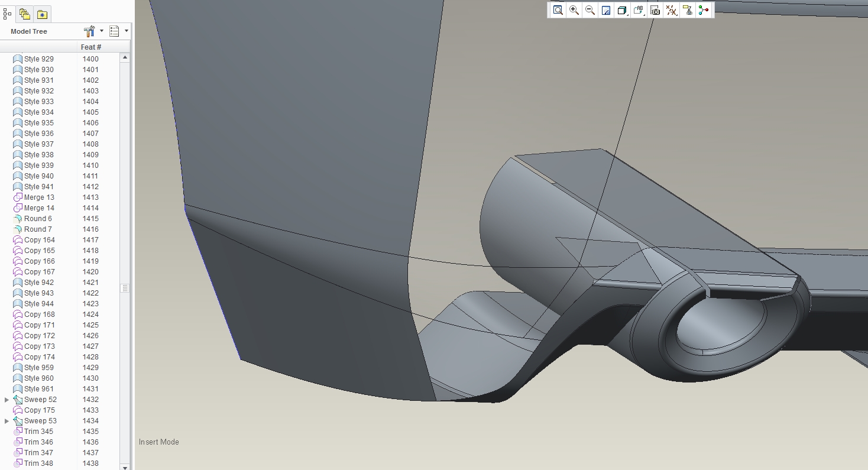
Task: Toggle the Spin Center icon
Action: pos(703,10)
